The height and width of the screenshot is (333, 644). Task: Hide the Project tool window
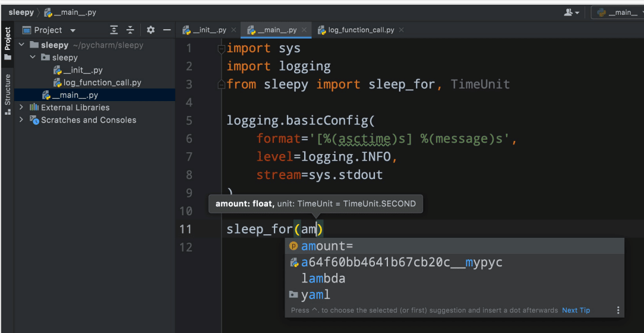point(167,30)
